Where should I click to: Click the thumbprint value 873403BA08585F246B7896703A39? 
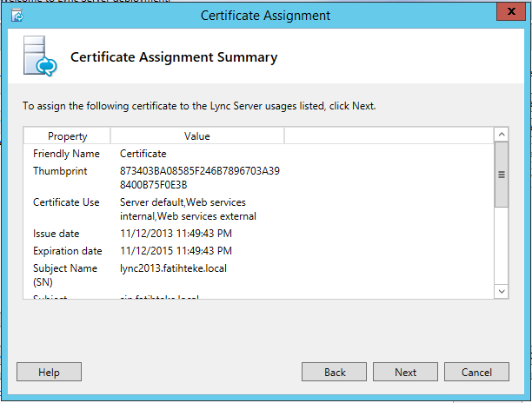200,171
